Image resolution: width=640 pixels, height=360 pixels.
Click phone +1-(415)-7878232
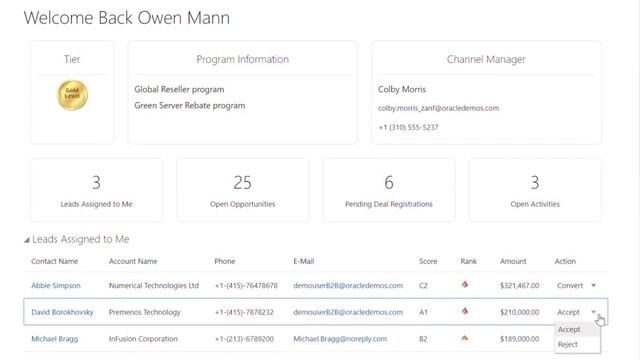click(x=244, y=312)
